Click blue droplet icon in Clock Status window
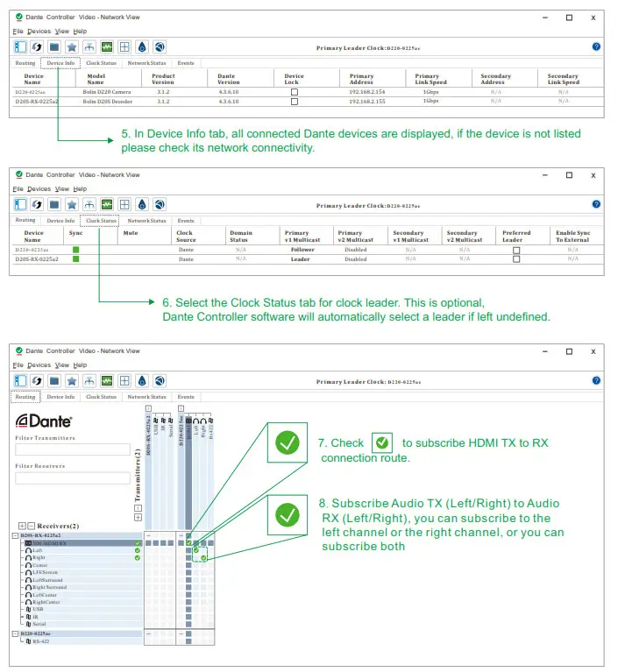This screenshot has height=672, width=618. coord(142,204)
